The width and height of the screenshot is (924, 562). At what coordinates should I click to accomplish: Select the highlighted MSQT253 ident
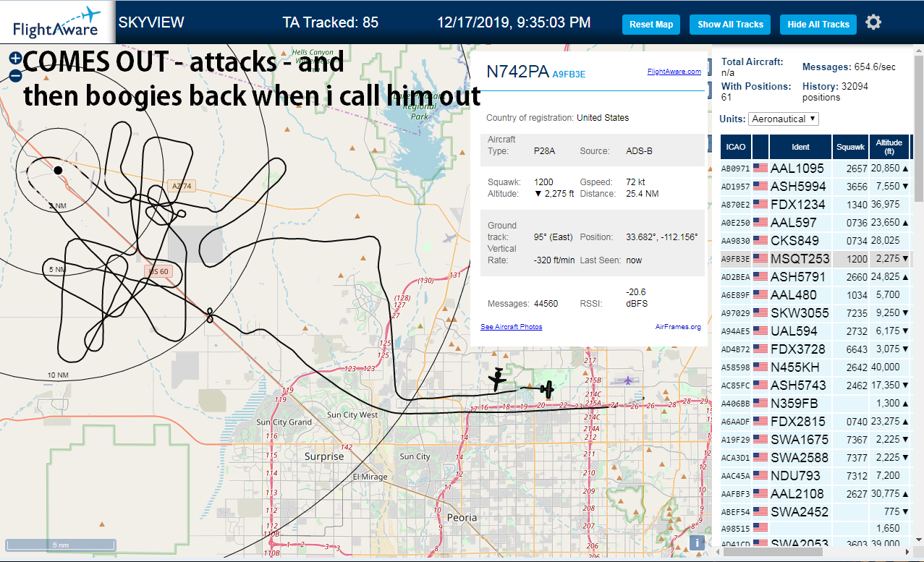click(x=800, y=259)
